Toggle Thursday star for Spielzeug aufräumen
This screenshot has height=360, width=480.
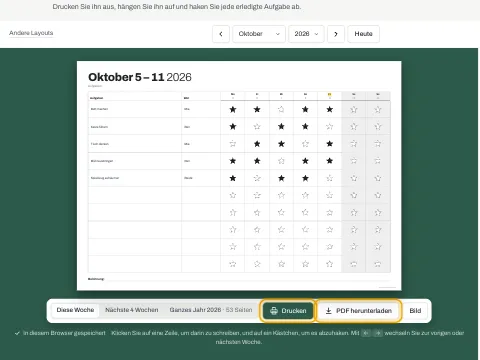coord(305,178)
